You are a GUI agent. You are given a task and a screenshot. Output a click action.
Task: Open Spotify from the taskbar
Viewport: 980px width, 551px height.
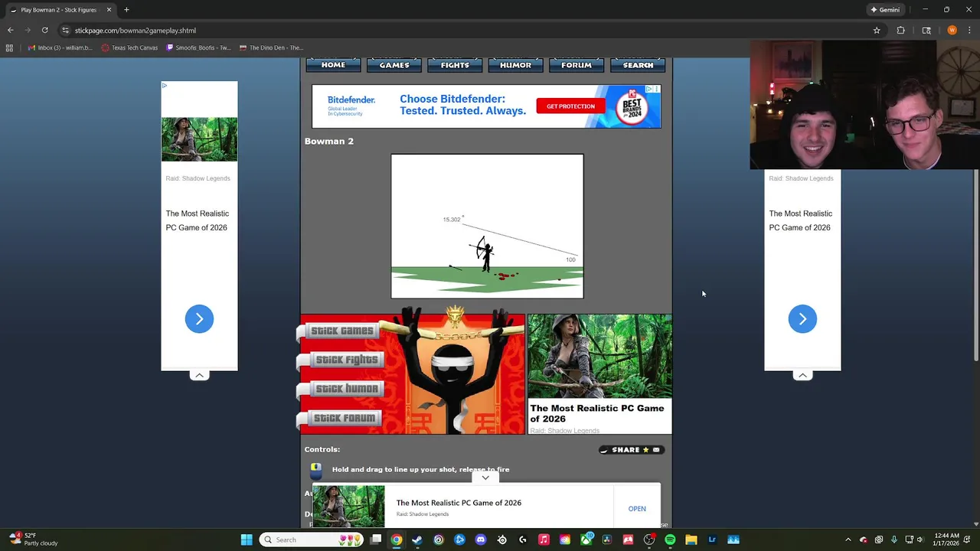pos(670,540)
